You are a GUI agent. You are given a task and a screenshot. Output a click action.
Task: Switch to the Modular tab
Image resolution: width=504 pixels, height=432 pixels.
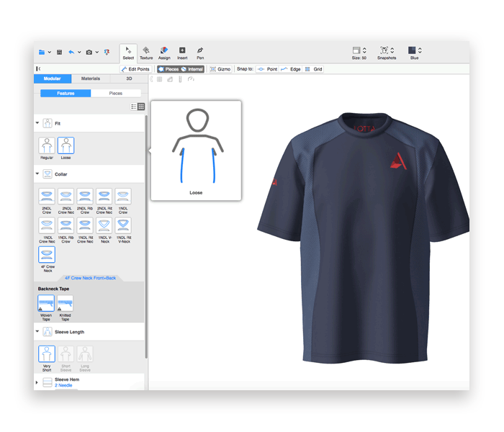click(x=53, y=78)
